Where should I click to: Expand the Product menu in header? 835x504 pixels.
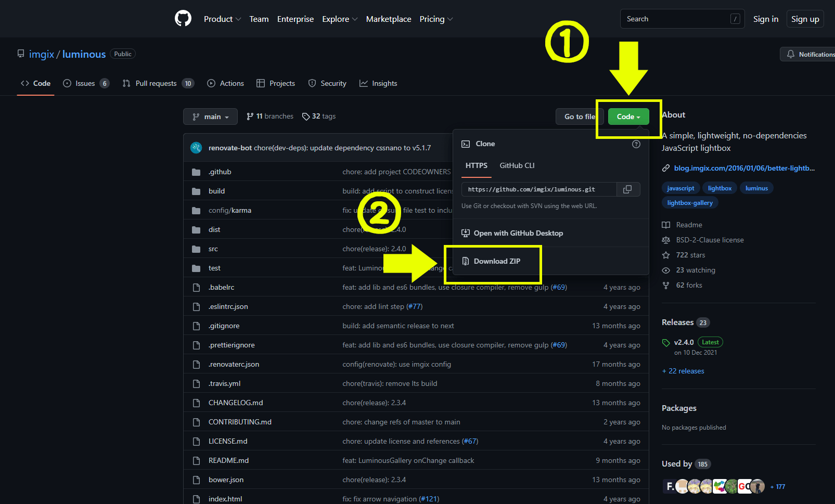tap(222, 19)
